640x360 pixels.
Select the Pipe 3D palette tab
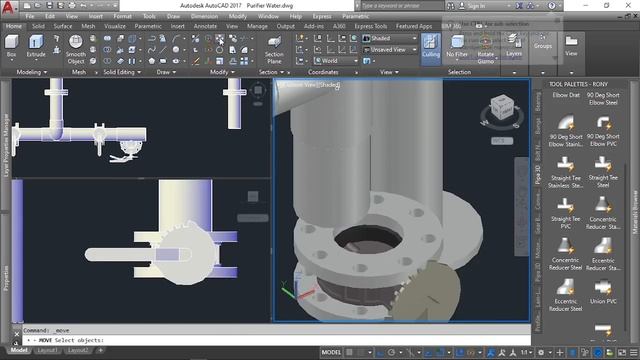pos(538,175)
